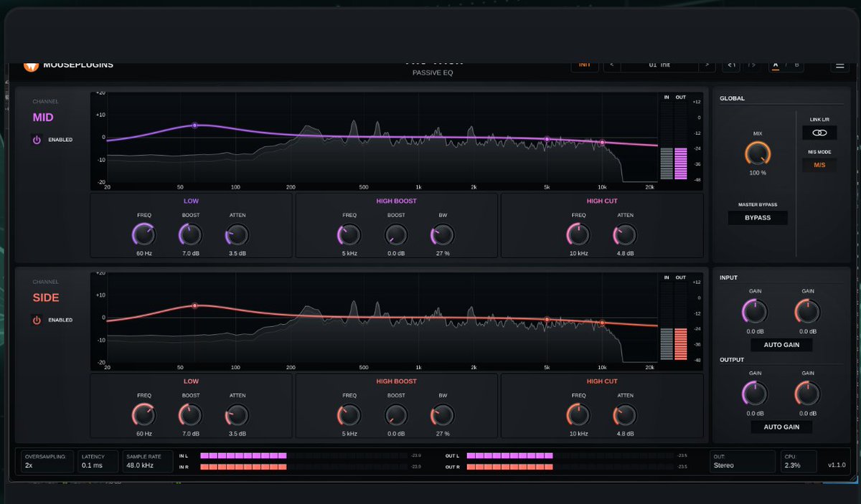Click the orange OUTPUT gain knob

(x=807, y=393)
